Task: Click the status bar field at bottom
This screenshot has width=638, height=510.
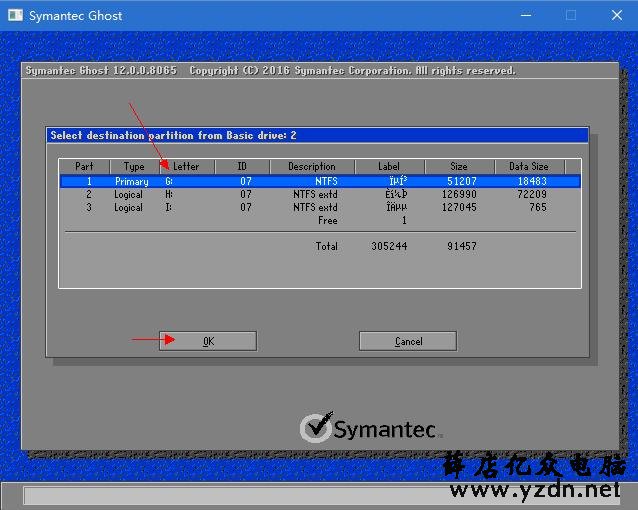Action: 321,496
